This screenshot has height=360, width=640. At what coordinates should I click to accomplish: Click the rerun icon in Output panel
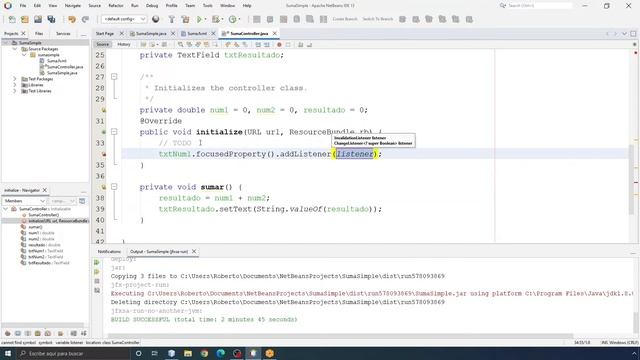coord(97,262)
